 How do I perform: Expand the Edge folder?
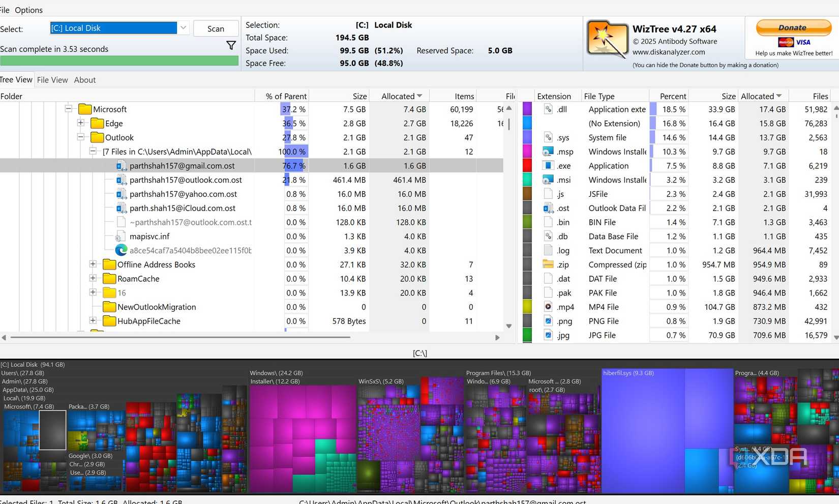[81, 123]
